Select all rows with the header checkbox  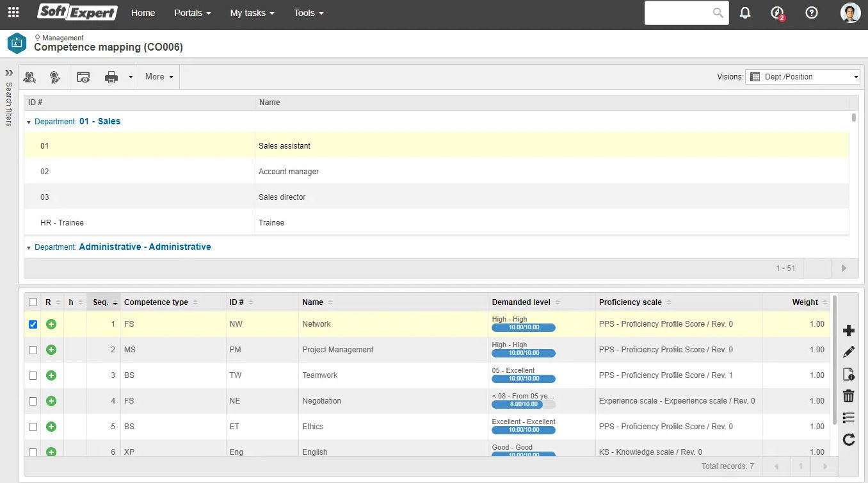(33, 302)
